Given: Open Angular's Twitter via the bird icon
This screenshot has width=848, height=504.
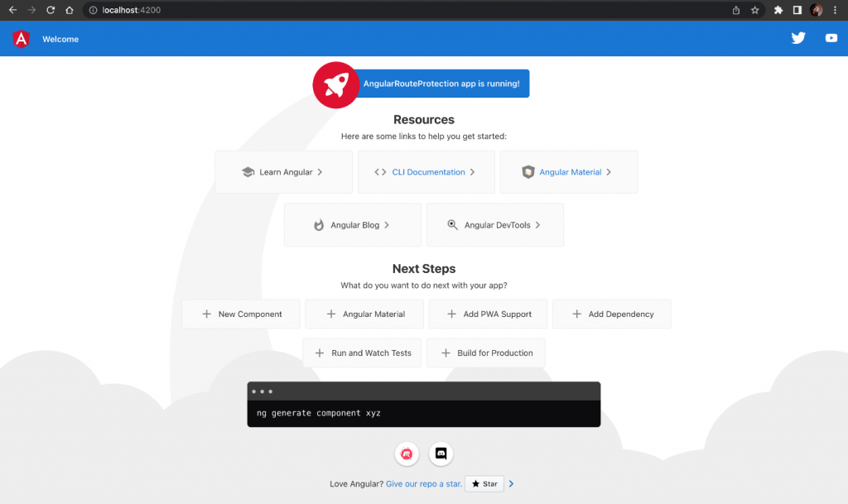Looking at the screenshot, I should (797, 38).
